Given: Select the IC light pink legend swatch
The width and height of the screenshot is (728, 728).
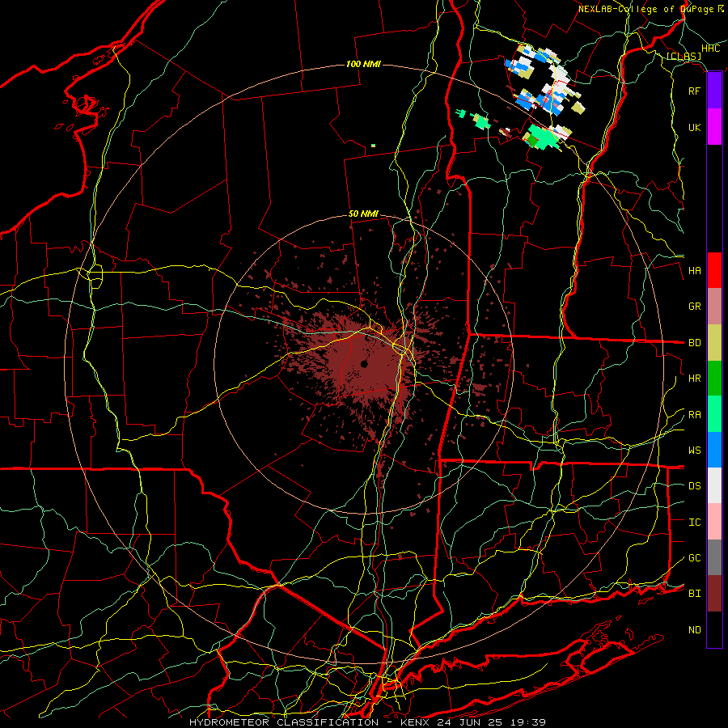Looking at the screenshot, I should [x=714, y=522].
